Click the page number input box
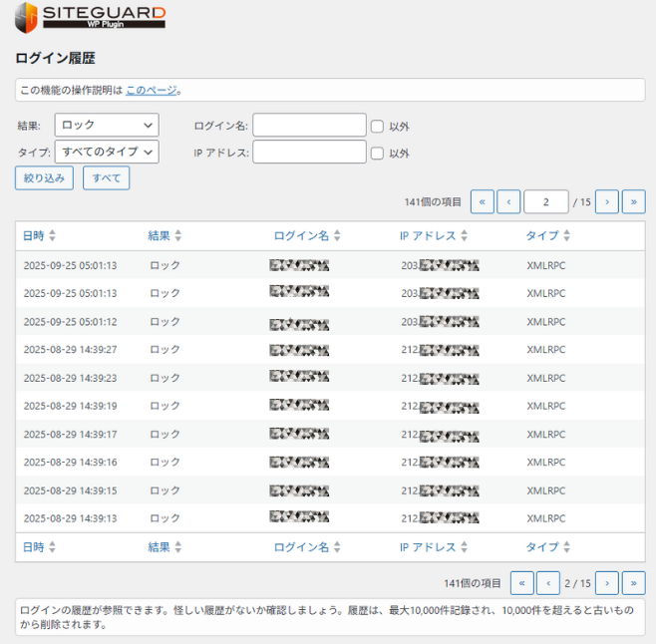The image size is (656, 644). (545, 201)
